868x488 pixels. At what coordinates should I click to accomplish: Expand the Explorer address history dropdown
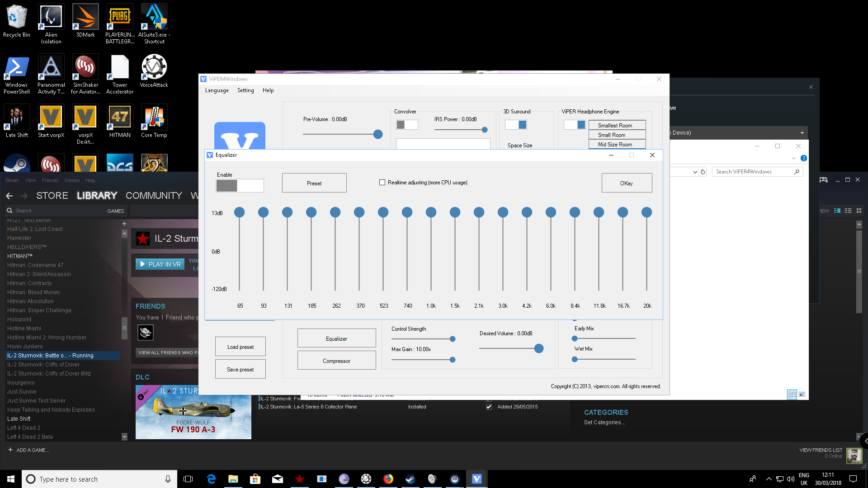[695, 172]
